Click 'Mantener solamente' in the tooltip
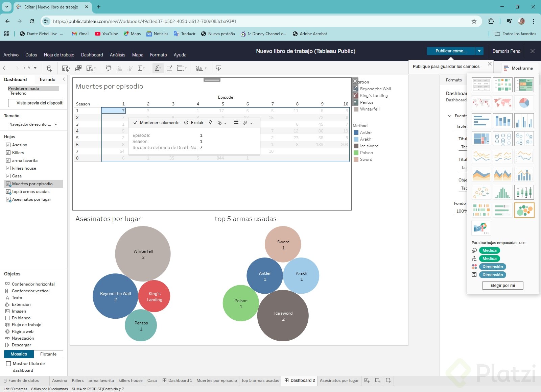The width and height of the screenshot is (541, 392). (156, 123)
